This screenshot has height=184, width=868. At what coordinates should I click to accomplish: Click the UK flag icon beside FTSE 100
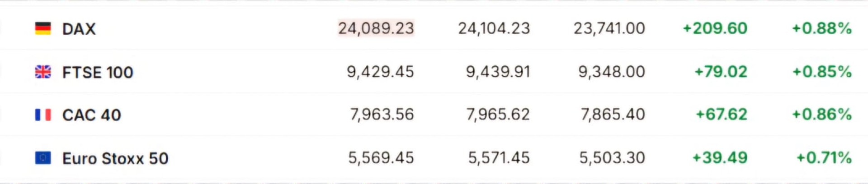(x=43, y=72)
